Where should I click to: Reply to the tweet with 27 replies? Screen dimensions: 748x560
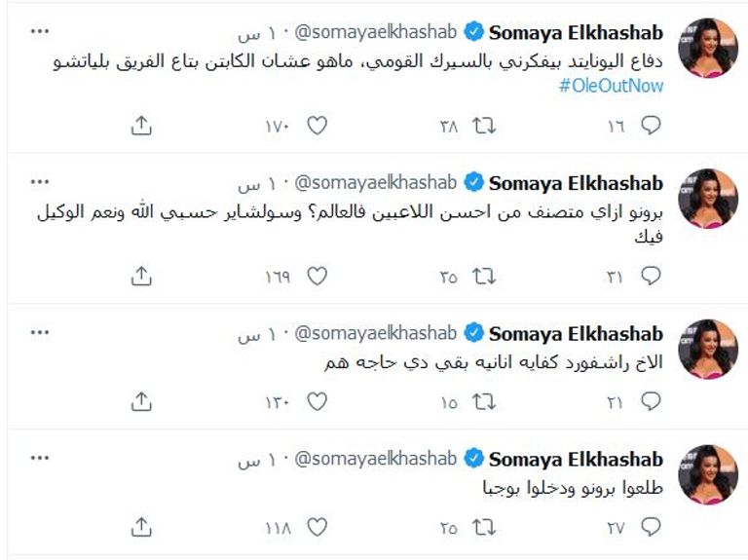click(x=652, y=527)
